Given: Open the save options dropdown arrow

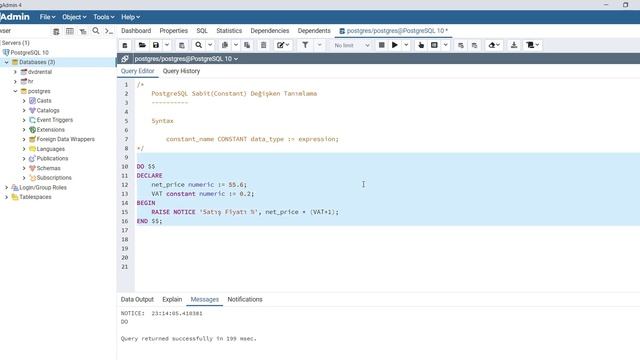Looking at the screenshot, I should tap(167, 45).
